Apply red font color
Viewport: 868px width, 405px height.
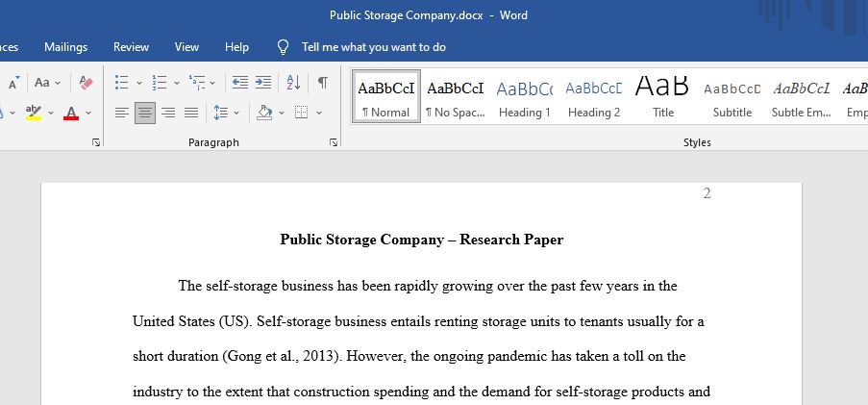click(71, 113)
